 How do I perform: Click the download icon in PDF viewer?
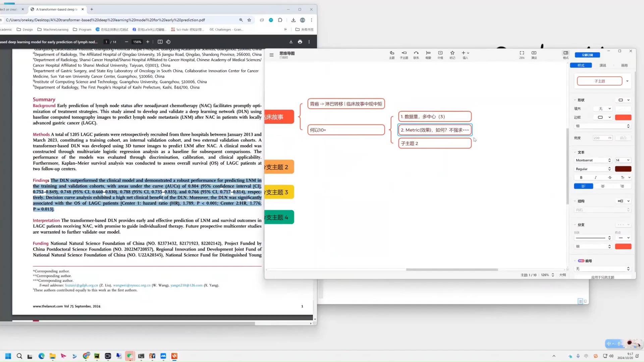pyautogui.click(x=290, y=42)
